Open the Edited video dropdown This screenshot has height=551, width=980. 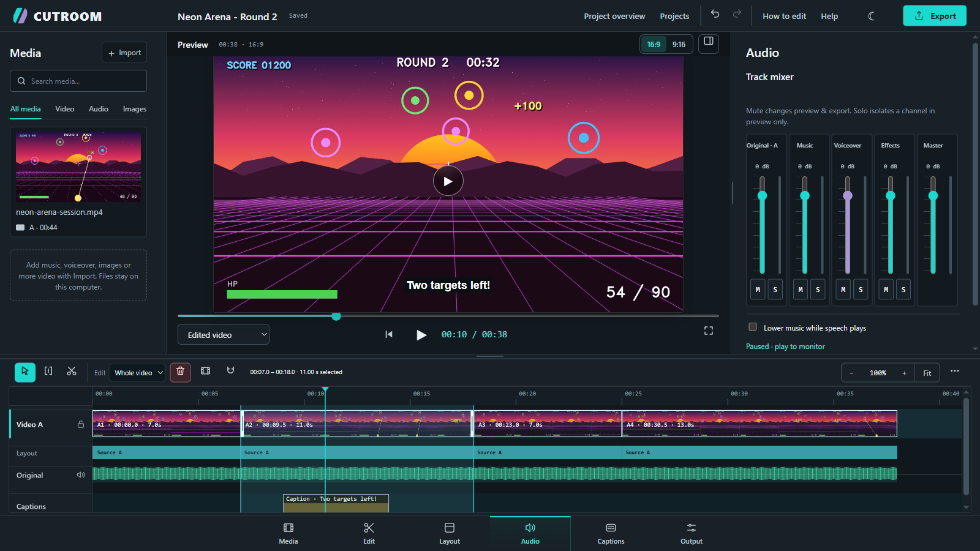tap(224, 335)
